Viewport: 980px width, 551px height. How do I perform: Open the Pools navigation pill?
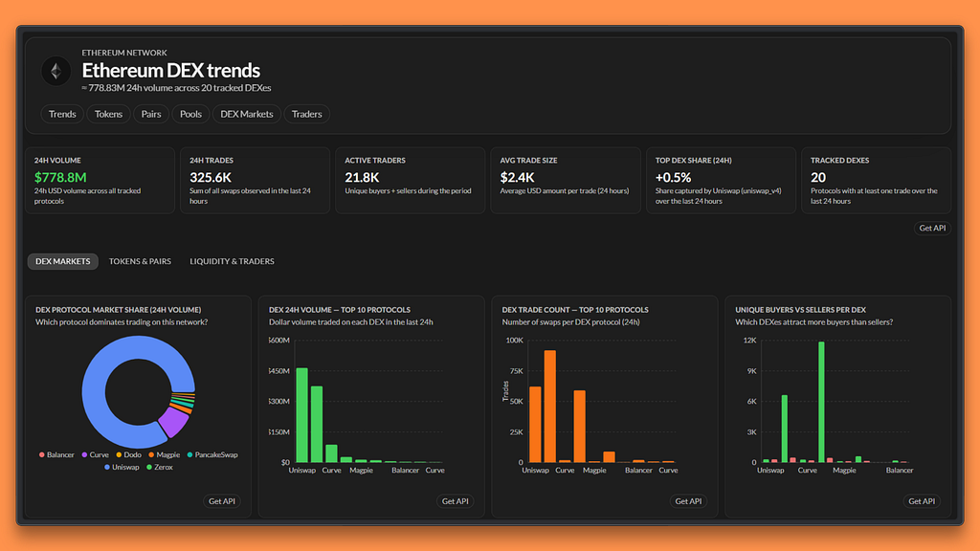[x=190, y=114]
